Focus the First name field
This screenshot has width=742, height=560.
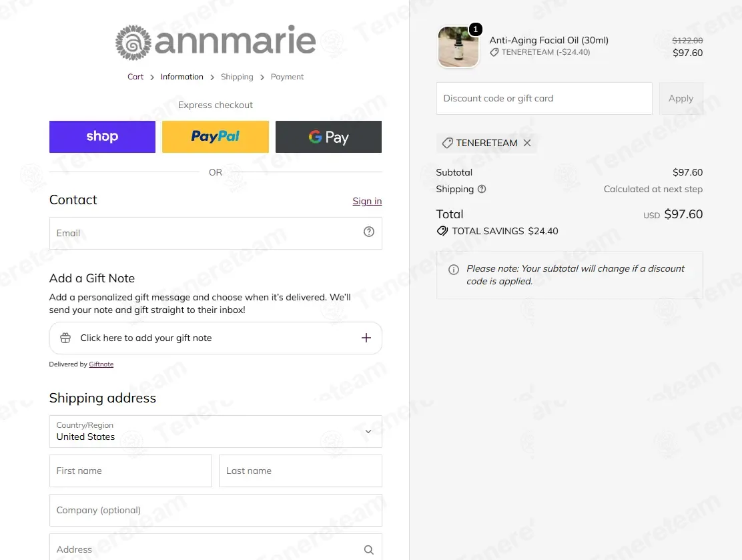click(131, 471)
